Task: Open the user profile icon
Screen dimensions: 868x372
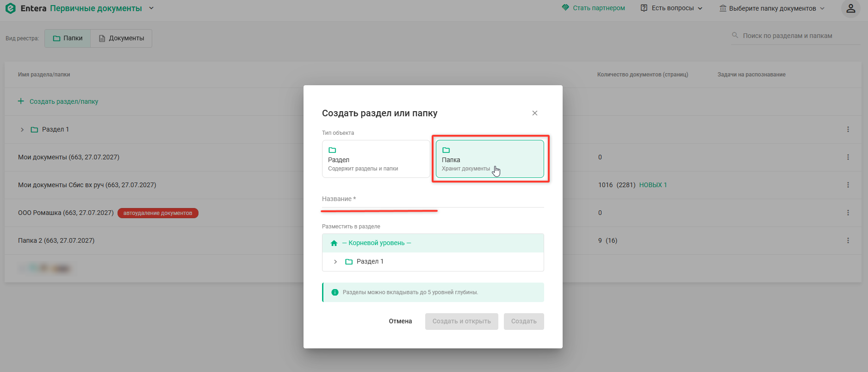Action: 850,8
